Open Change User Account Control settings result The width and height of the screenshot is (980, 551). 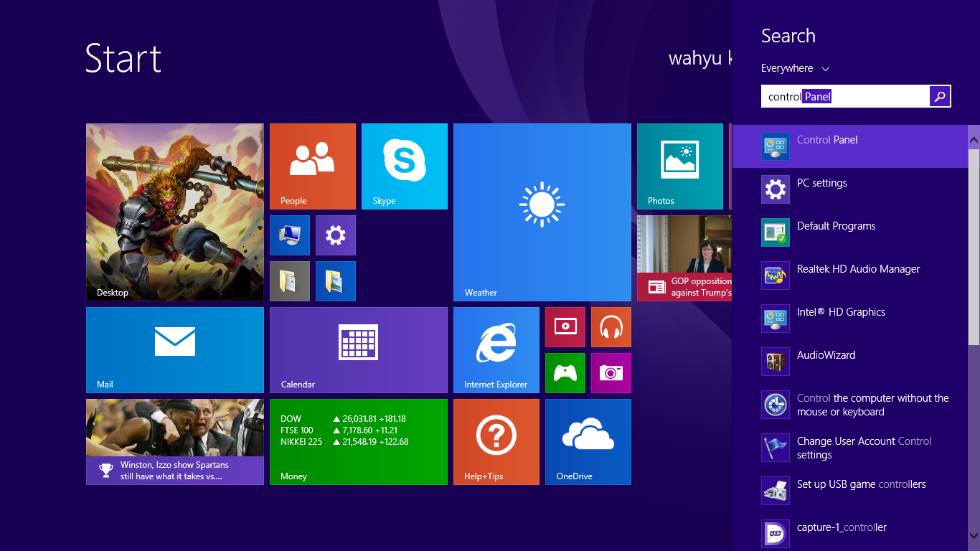[850, 448]
